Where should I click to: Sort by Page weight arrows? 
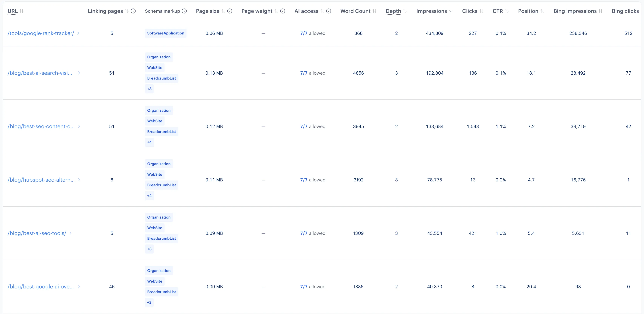[276, 11]
